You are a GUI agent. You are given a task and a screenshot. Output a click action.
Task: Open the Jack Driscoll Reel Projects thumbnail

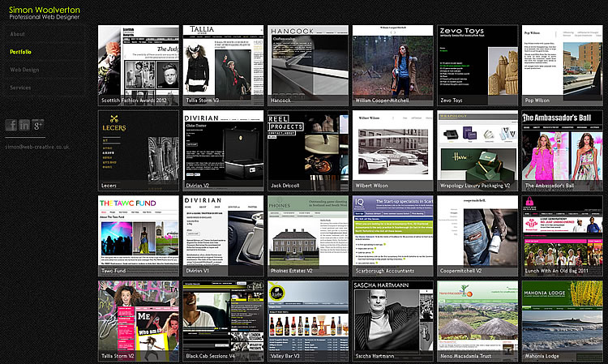[308, 151]
